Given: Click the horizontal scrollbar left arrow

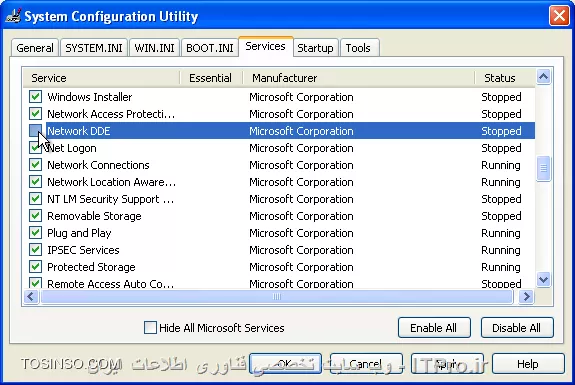Looking at the screenshot, I should (x=31, y=296).
